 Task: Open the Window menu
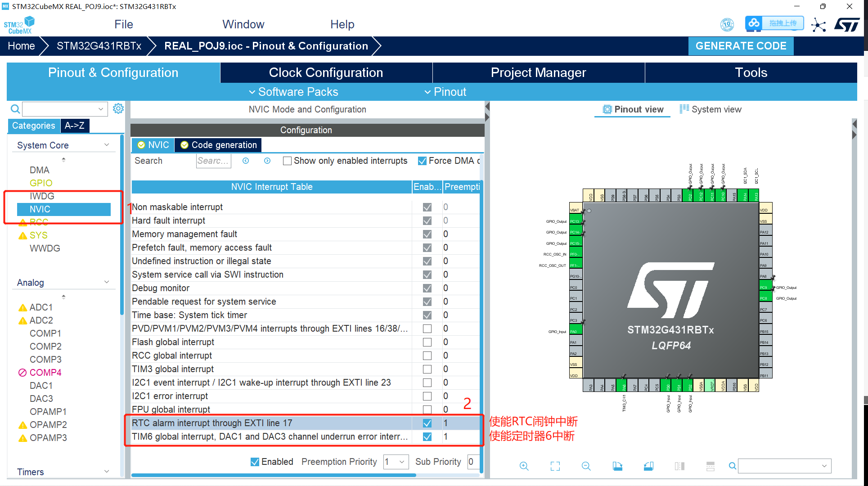[x=243, y=24]
